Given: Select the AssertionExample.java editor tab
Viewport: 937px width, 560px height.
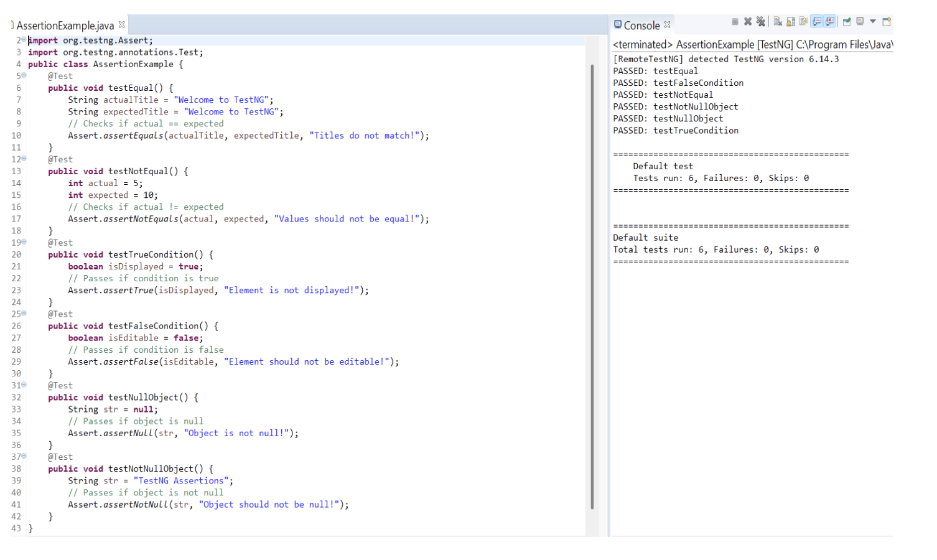Looking at the screenshot, I should click(65, 26).
